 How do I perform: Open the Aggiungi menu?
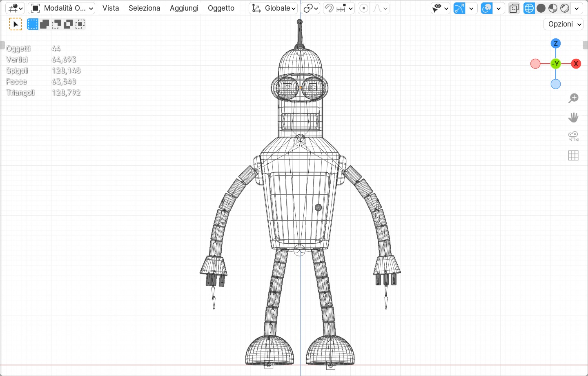[x=184, y=8]
